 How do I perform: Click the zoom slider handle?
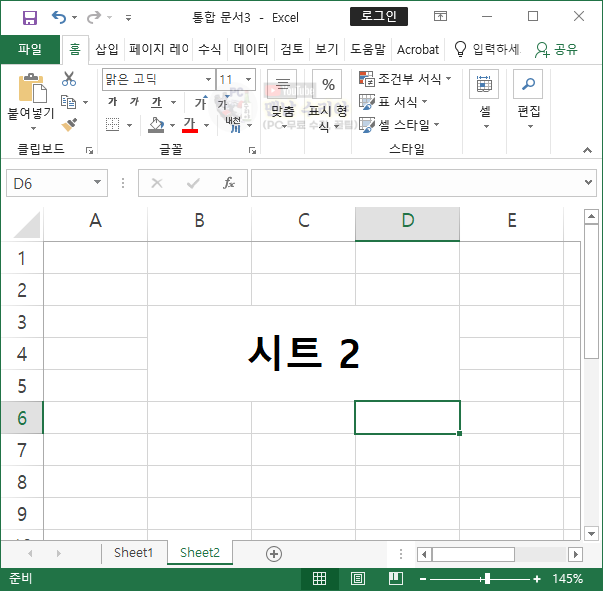487,578
